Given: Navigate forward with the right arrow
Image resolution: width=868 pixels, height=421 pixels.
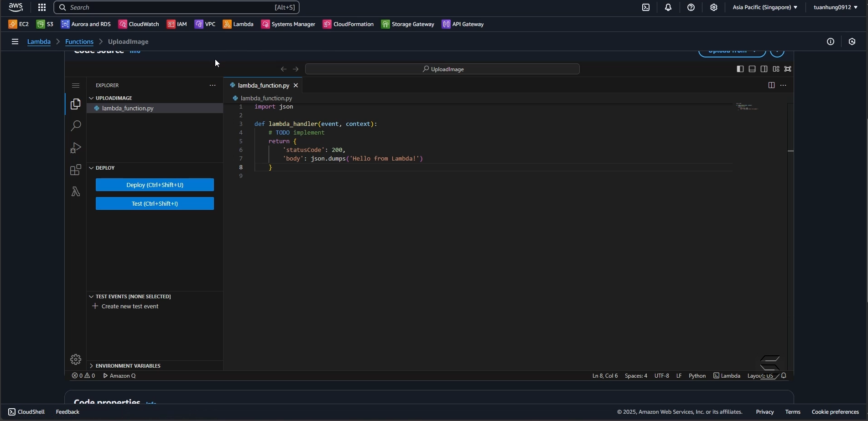Looking at the screenshot, I should point(296,69).
